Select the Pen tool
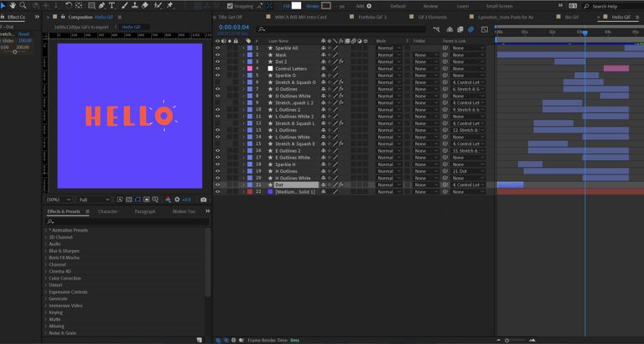 pos(101,6)
